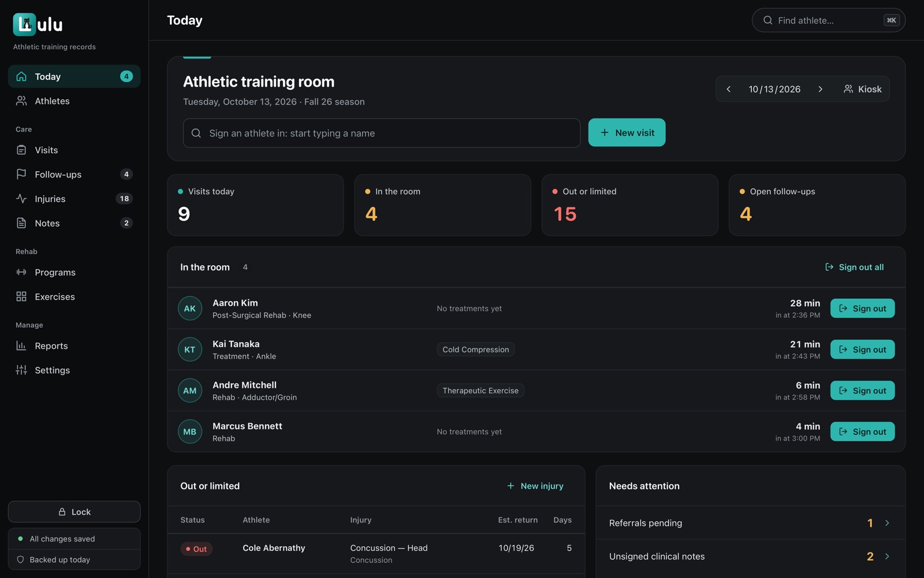Start a New visit
Viewport: 924px width, 578px height.
(x=627, y=132)
